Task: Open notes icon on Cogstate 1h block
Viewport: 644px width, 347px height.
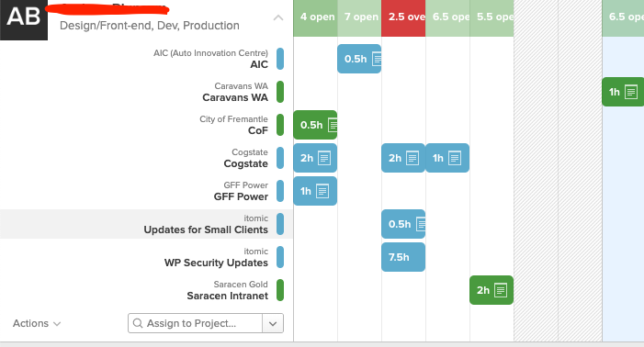Action: tap(455, 158)
